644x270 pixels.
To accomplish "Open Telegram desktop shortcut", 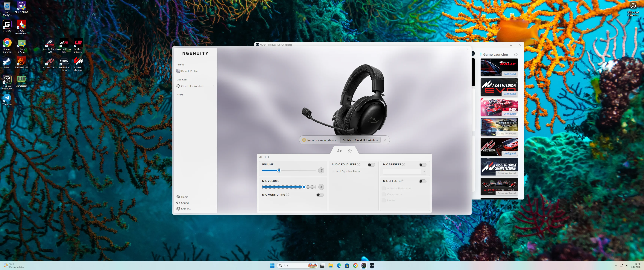I will (7, 99).
